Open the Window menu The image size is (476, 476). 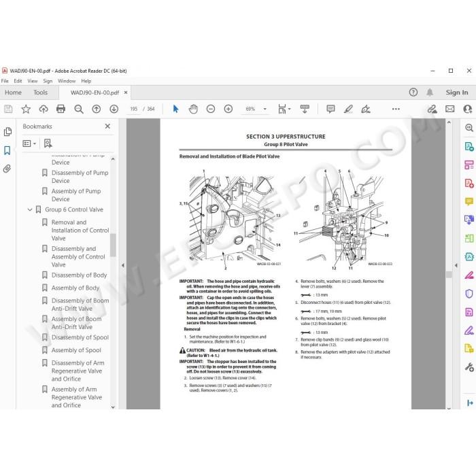[67, 81]
